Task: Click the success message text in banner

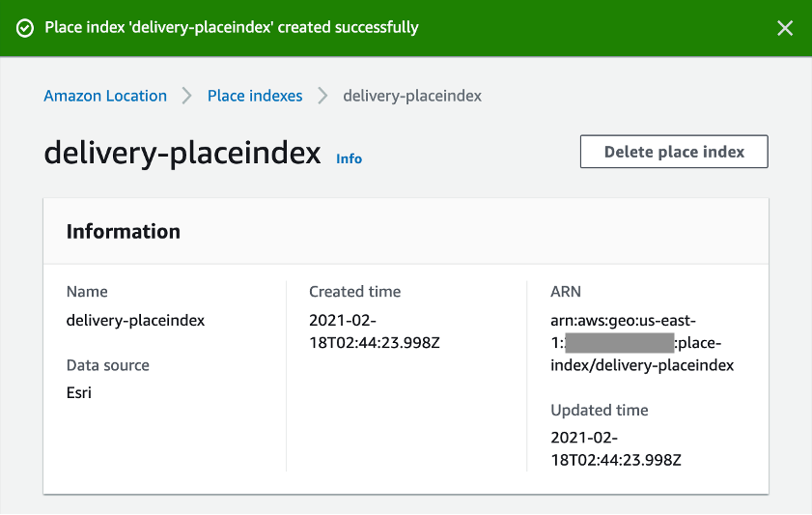Action: click(x=232, y=28)
